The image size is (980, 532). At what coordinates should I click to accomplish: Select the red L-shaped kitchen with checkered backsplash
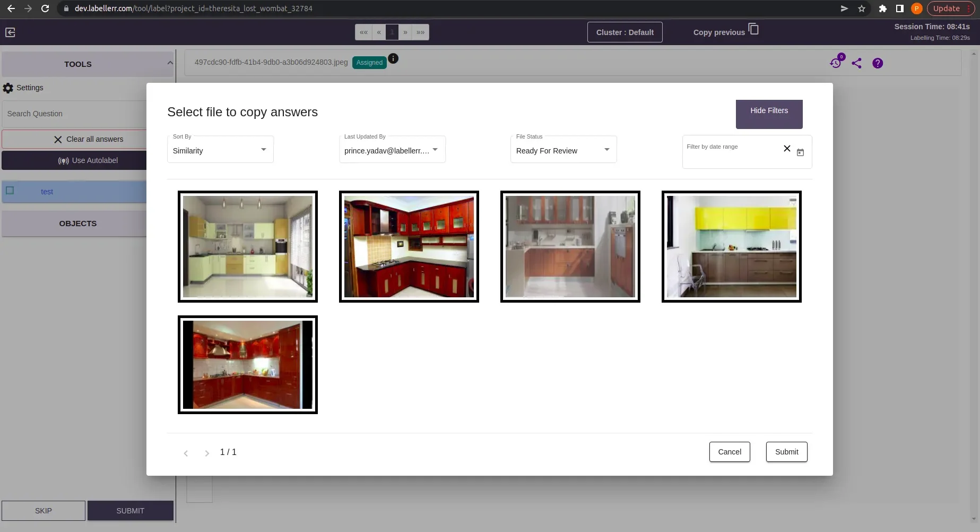pos(409,246)
